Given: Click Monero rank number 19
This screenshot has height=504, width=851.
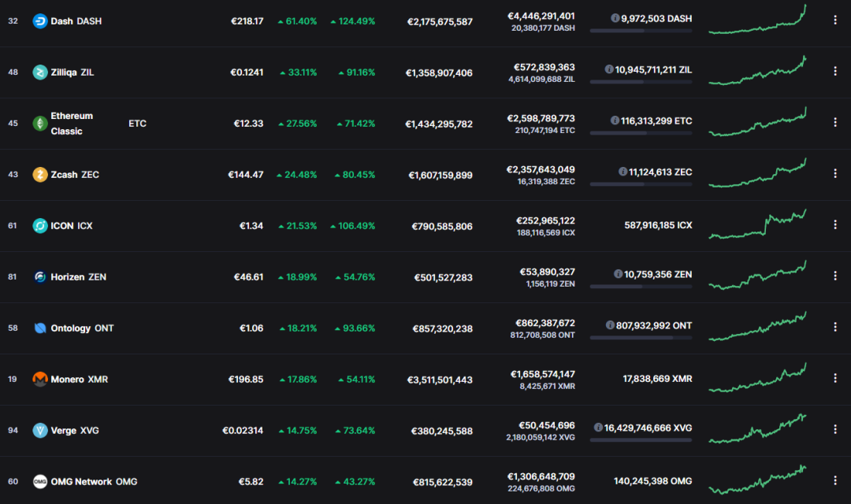Looking at the screenshot, I should click(13, 380).
